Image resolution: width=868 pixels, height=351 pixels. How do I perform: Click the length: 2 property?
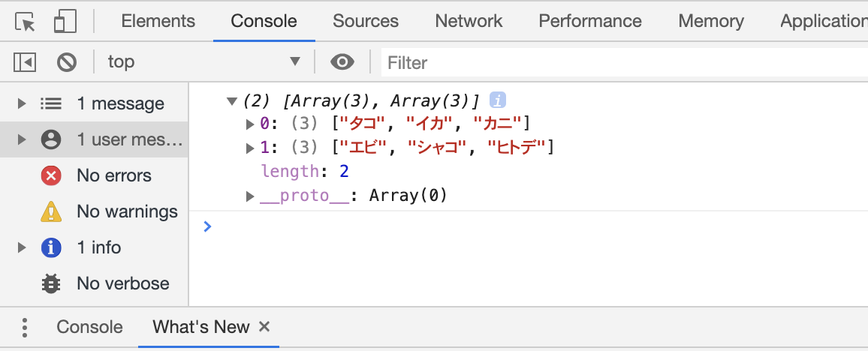[x=305, y=172]
